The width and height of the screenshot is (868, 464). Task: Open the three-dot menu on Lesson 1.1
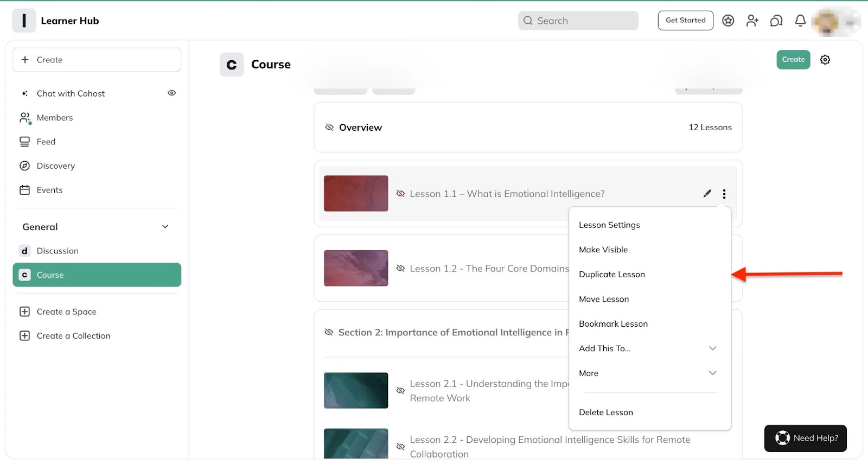point(724,194)
